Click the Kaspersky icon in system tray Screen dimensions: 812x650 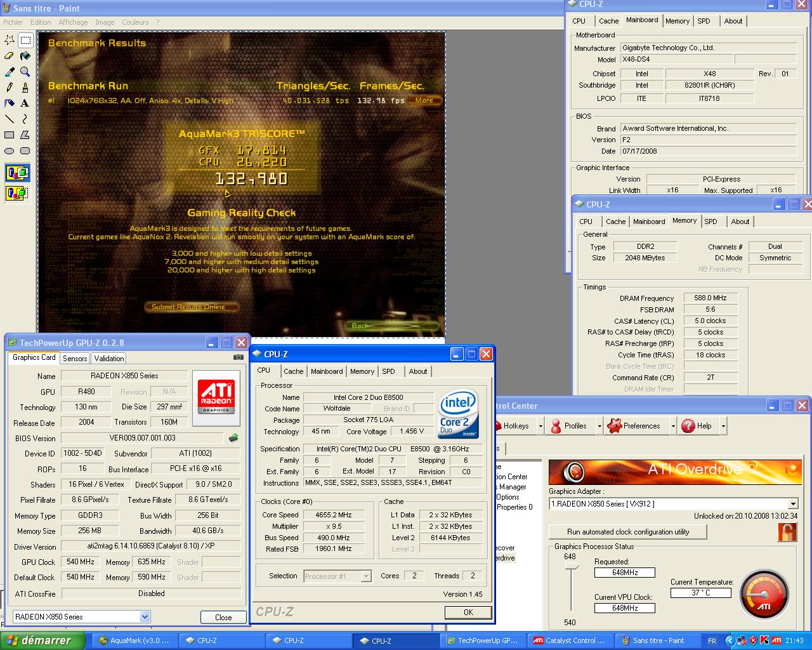click(765, 640)
